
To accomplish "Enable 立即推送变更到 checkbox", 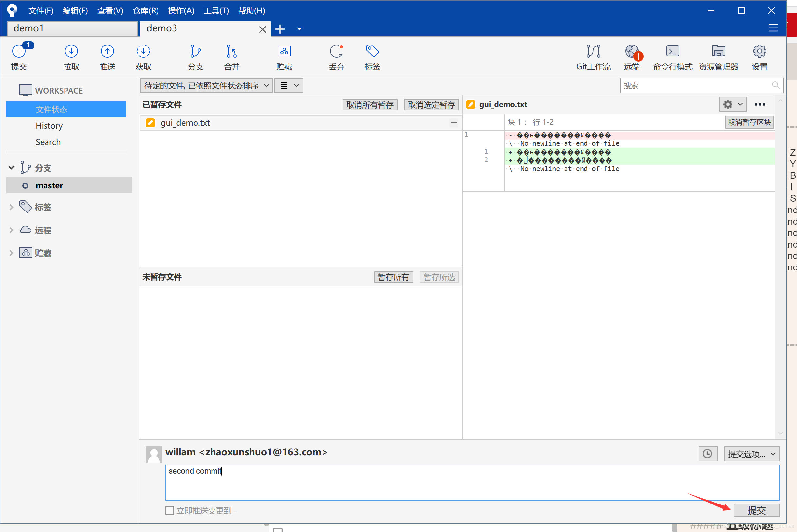I will pos(170,510).
